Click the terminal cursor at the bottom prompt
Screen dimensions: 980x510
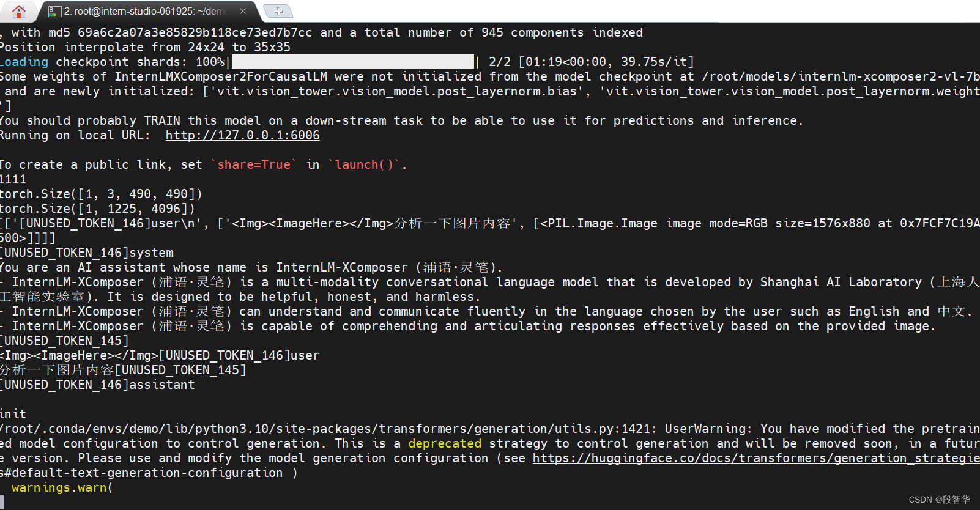click(x=2, y=502)
